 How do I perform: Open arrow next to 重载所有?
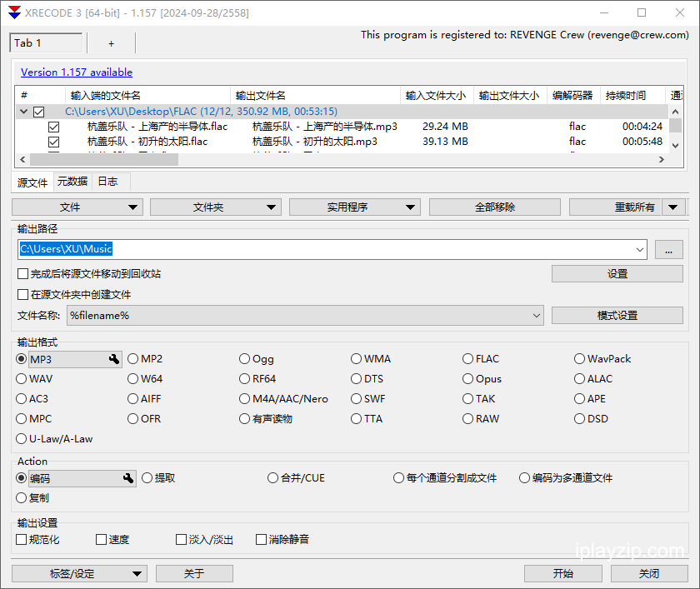673,207
